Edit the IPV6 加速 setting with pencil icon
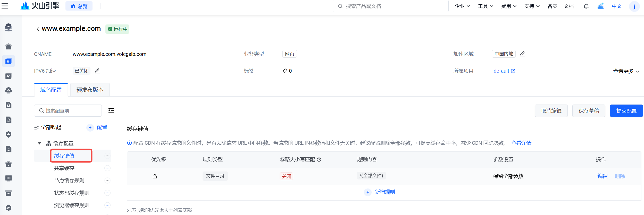Screen dimensions: 644x215 click(x=97, y=71)
